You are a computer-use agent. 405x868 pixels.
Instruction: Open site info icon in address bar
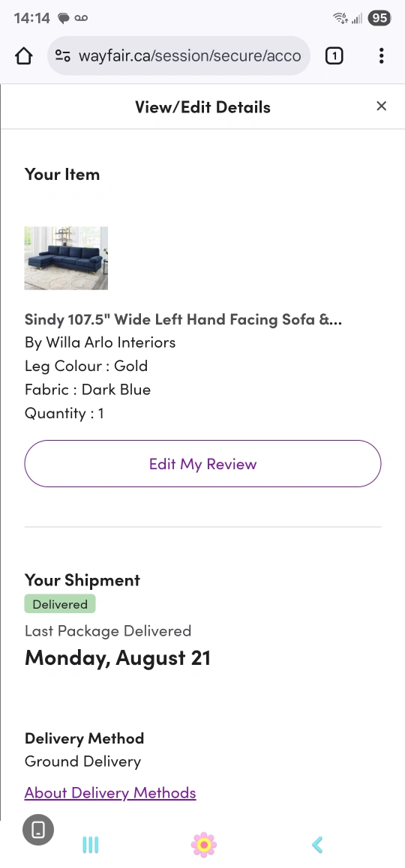pos(62,56)
